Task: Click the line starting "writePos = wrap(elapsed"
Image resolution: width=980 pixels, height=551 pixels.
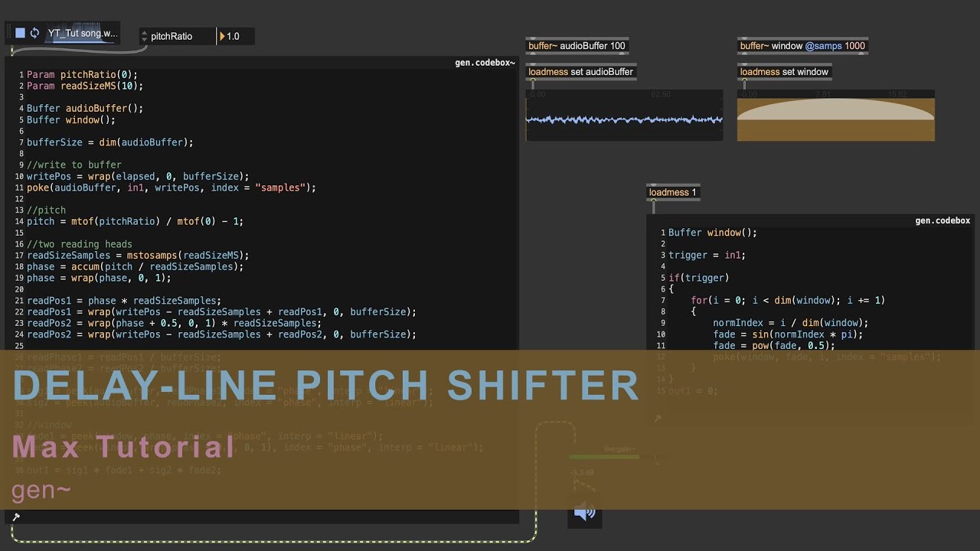Action: point(138,176)
